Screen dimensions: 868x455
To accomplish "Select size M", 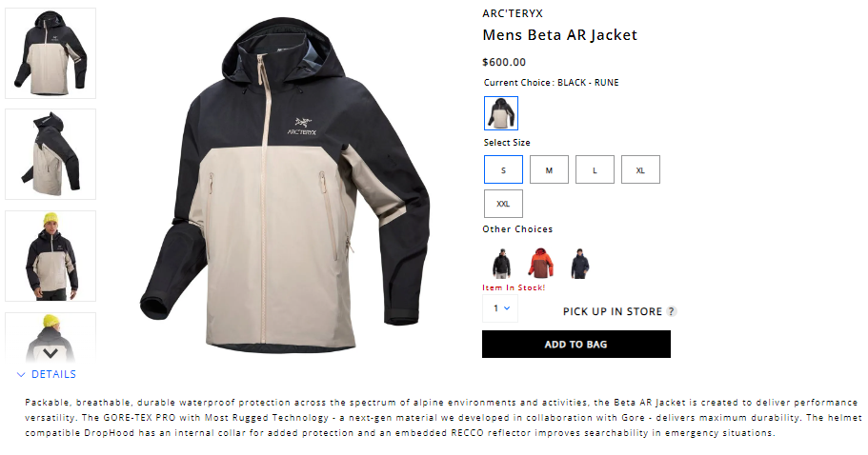I will 549,169.
